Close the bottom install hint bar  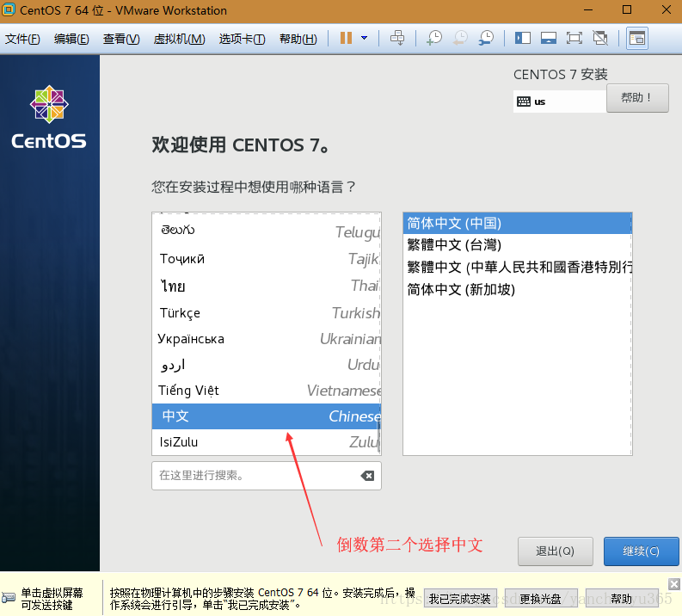click(674, 584)
